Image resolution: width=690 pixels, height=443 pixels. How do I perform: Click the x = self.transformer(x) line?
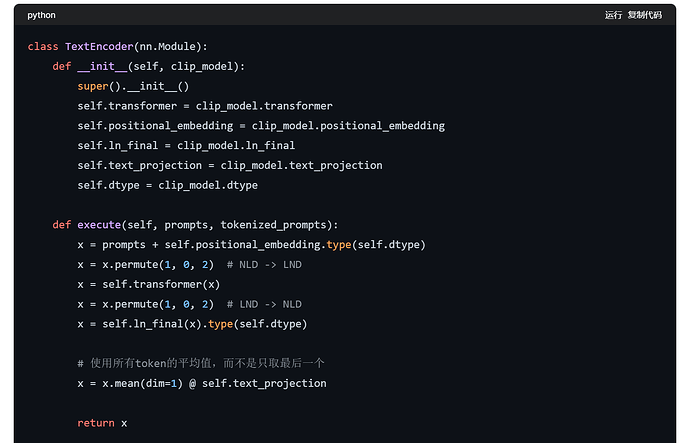point(149,285)
